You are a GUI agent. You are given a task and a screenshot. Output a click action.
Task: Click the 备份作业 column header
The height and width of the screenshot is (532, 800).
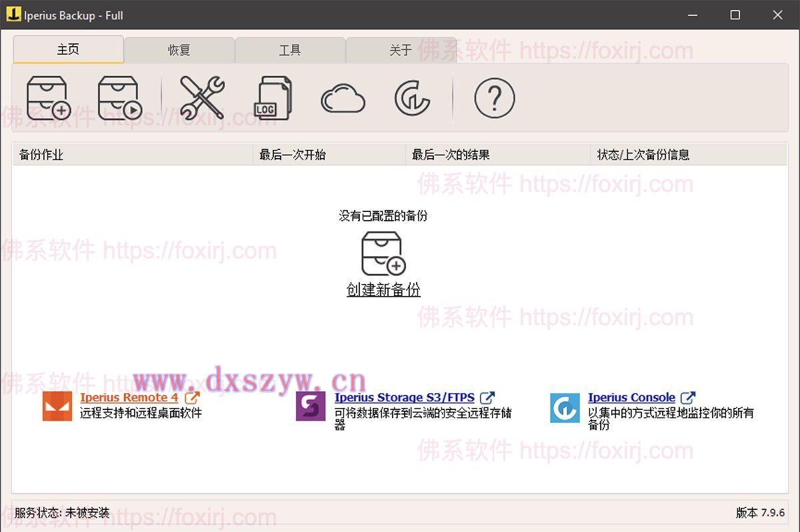(x=133, y=155)
